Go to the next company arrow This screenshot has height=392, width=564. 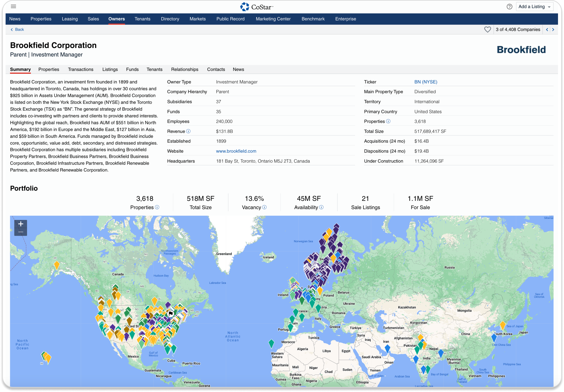click(553, 29)
